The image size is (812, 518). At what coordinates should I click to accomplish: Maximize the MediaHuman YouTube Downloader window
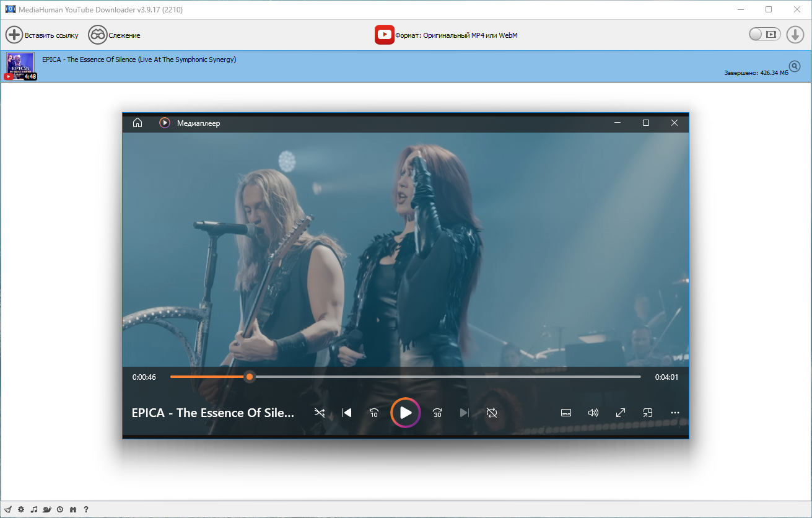pyautogui.click(x=769, y=9)
